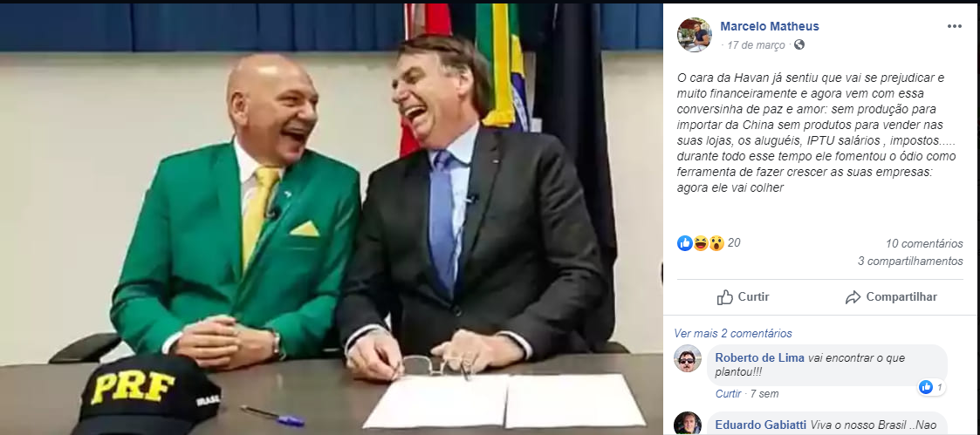This screenshot has height=435, width=980.
Task: Share the post via Compartilhar
Action: 891,297
